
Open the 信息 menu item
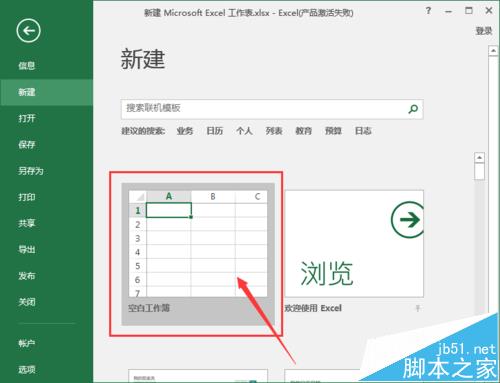pyautogui.click(x=27, y=66)
